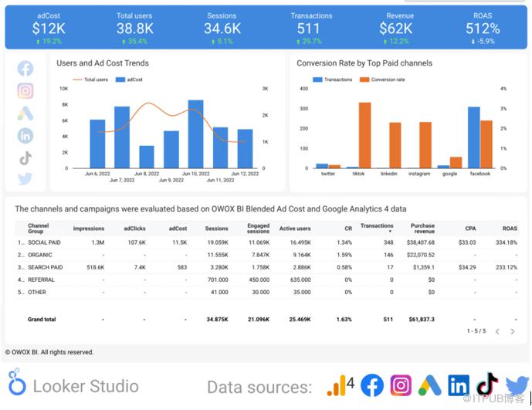Click the TikTok icon in left sidebar
The image size is (532, 410).
coord(25,158)
